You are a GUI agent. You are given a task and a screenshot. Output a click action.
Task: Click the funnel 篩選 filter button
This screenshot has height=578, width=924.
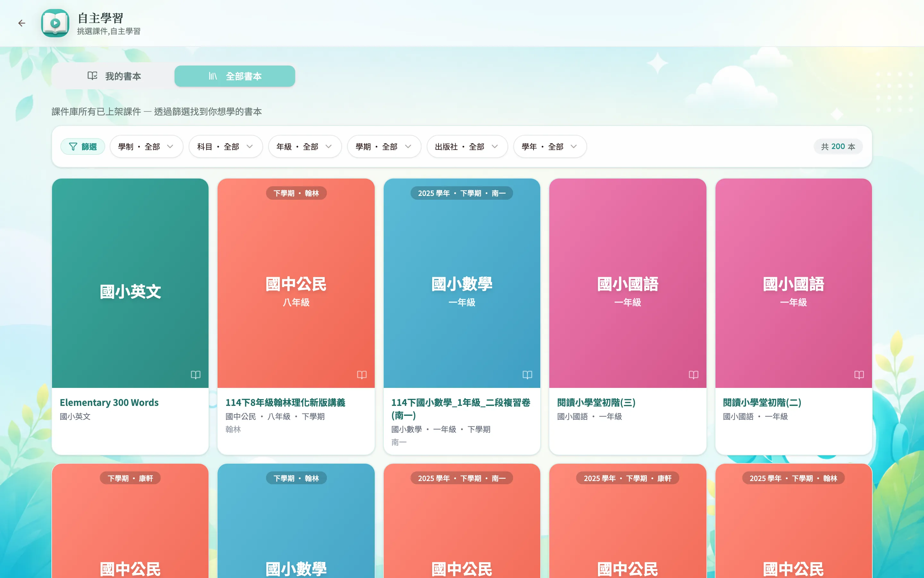82,146
